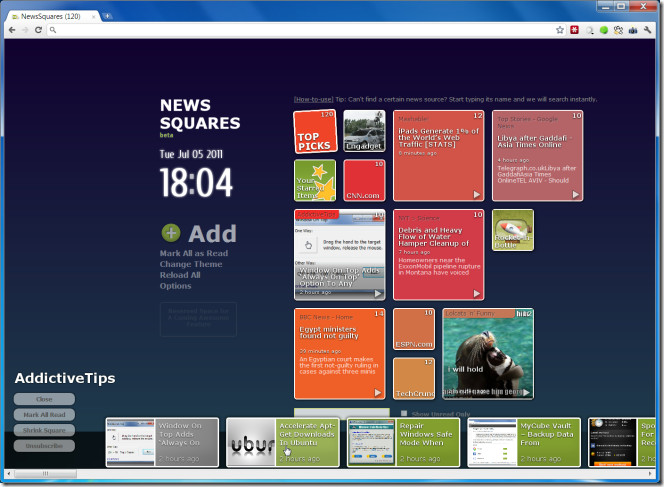Click play arrow on NYT Science square
Image resolution: width=664 pixels, height=487 pixels.
click(x=477, y=293)
